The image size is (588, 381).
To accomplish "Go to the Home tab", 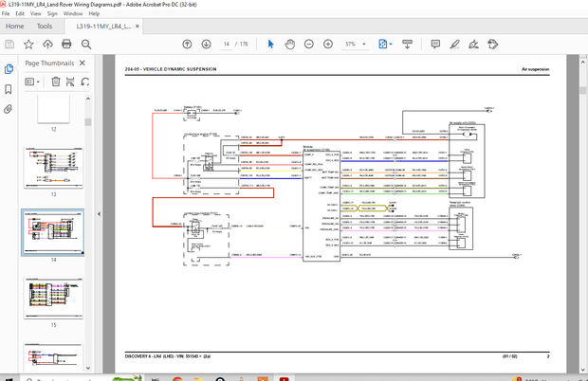I will tap(14, 27).
